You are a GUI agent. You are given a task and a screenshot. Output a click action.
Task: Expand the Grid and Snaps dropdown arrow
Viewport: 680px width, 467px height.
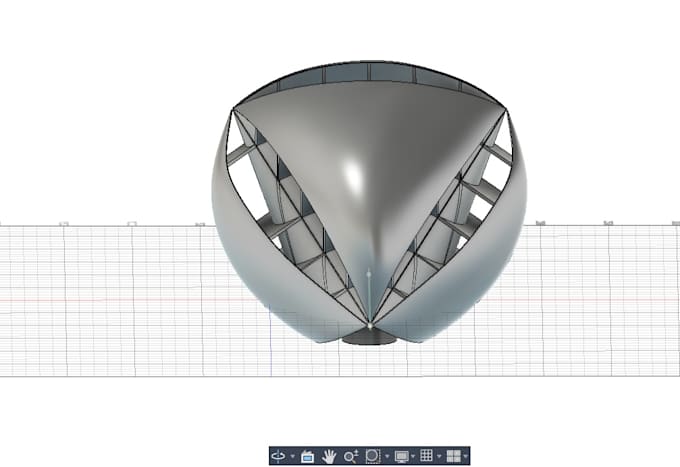tap(439, 456)
